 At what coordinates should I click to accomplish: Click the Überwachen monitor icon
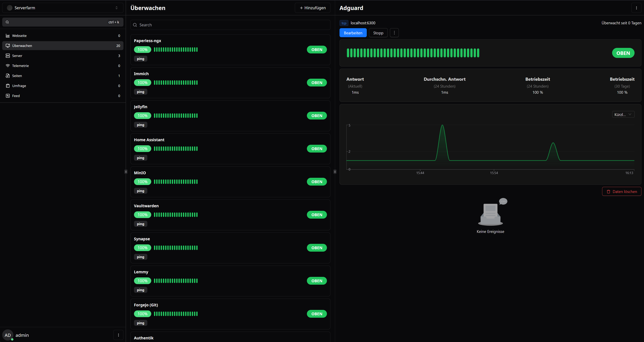coord(8,46)
